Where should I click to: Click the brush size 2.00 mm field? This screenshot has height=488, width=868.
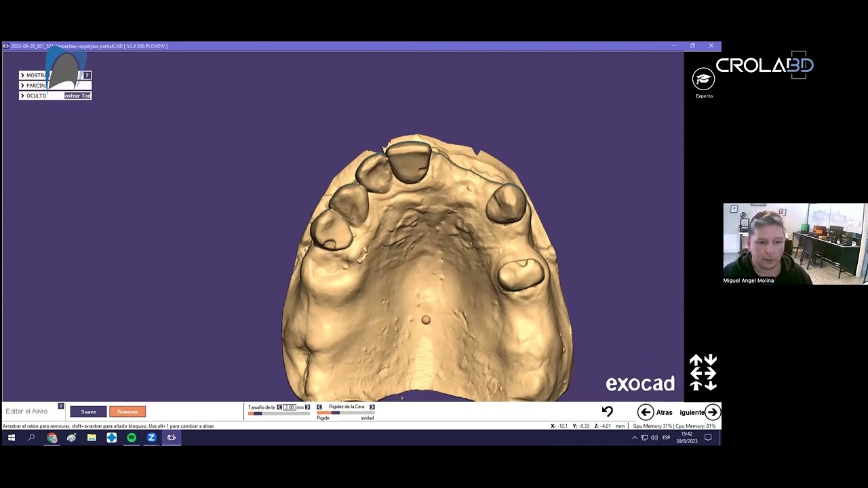290,407
